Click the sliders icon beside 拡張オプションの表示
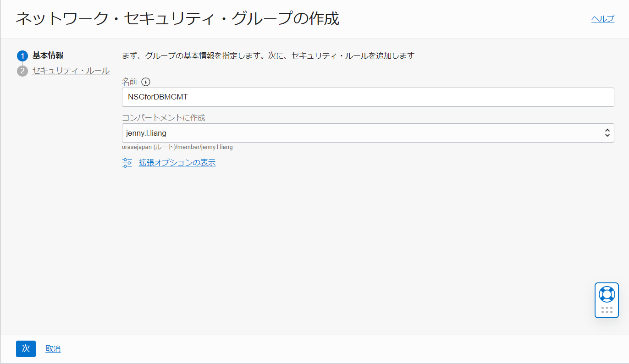The image size is (629, 364). pyautogui.click(x=127, y=163)
